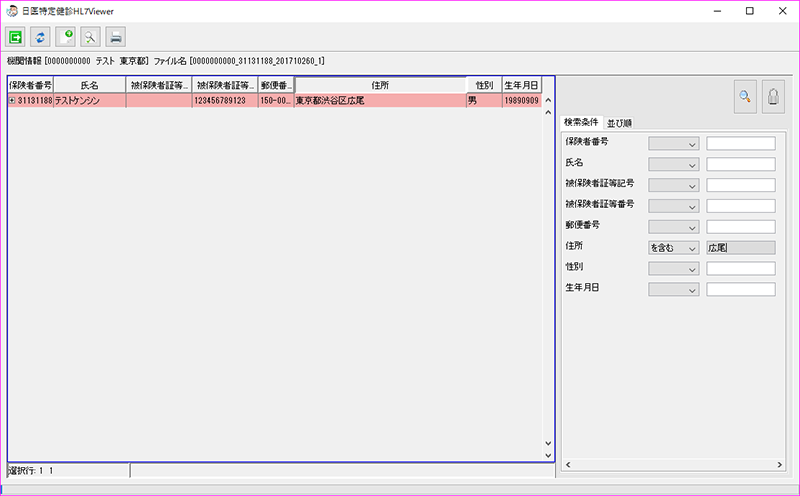The width and height of the screenshot is (800, 496).
Task: Run search with right panel magnifier button
Action: point(745,96)
